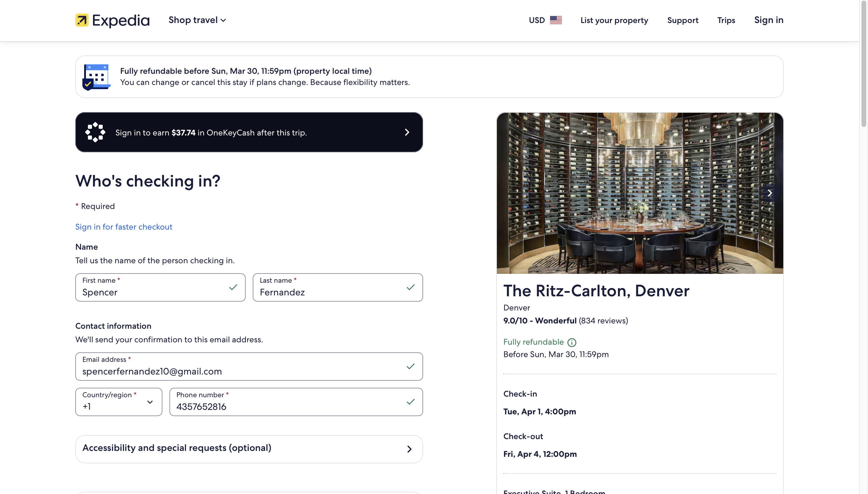Click the First name validation checkmark
This screenshot has height=494, width=868.
coord(233,287)
